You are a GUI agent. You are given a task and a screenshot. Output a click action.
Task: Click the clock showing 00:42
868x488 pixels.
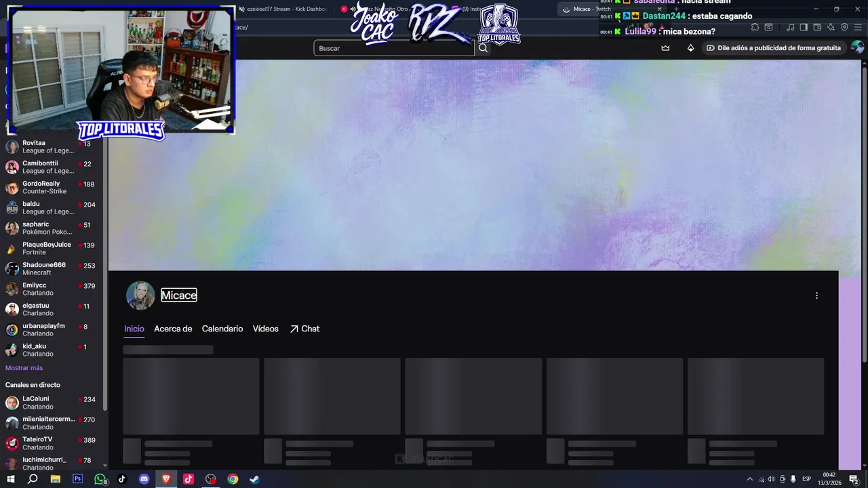coord(829,479)
